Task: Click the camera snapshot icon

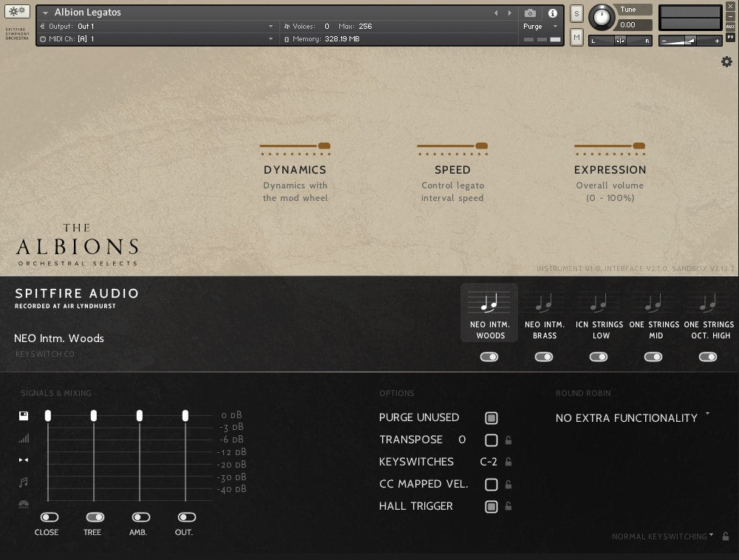Action: click(x=530, y=13)
